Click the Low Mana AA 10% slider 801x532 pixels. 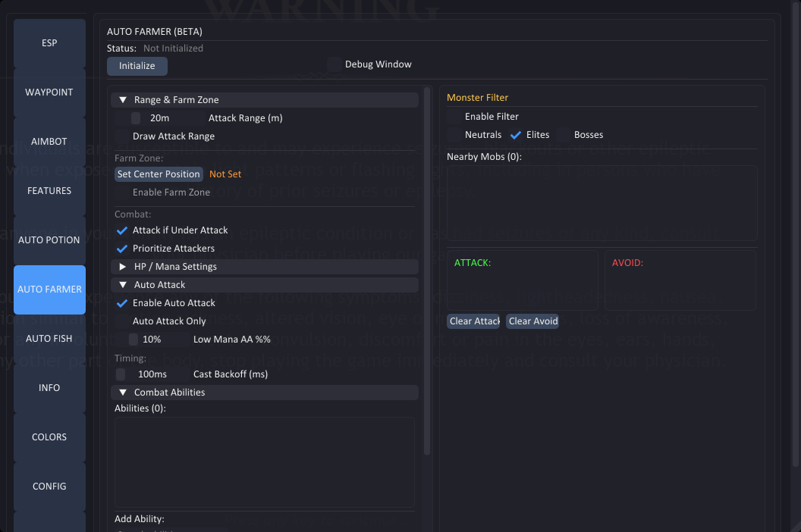[152, 340]
